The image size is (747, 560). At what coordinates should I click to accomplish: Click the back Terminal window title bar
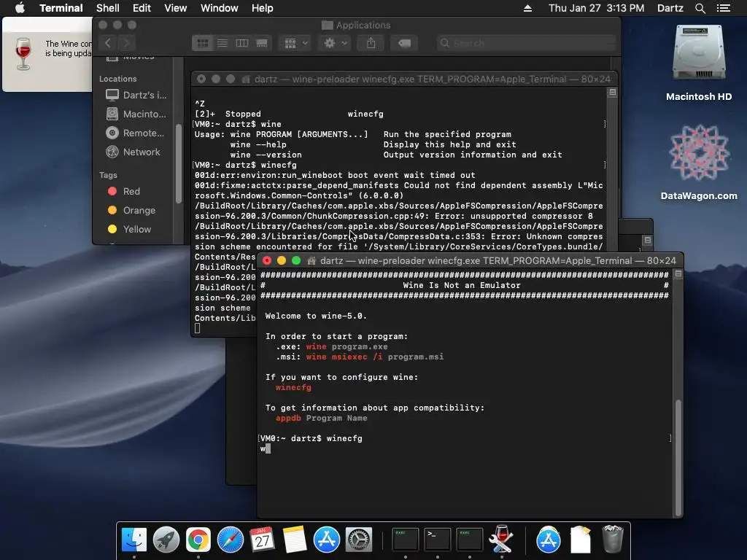[x=404, y=79]
